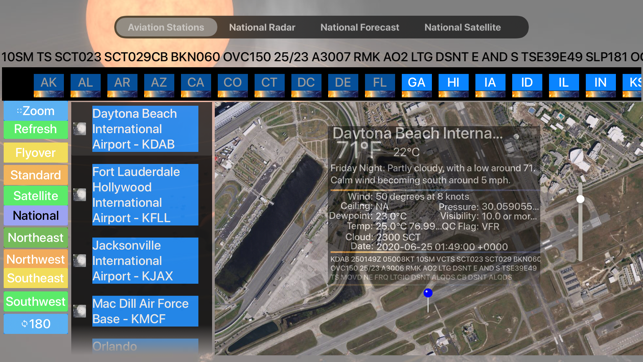Click the weather icon beside Mac Dill AFB
This screenshot has width=643, height=362.
[80, 311]
